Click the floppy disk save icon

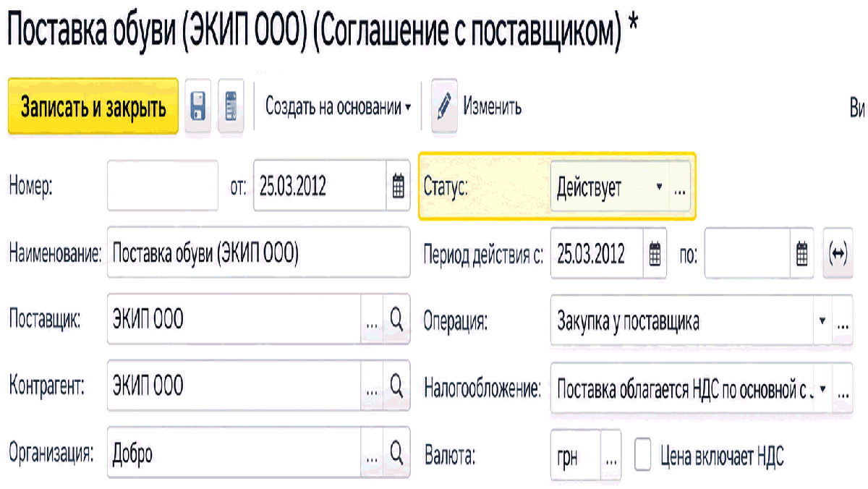coord(197,107)
